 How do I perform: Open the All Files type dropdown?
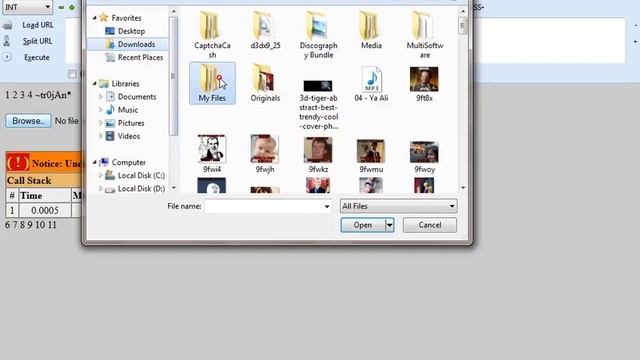point(398,206)
